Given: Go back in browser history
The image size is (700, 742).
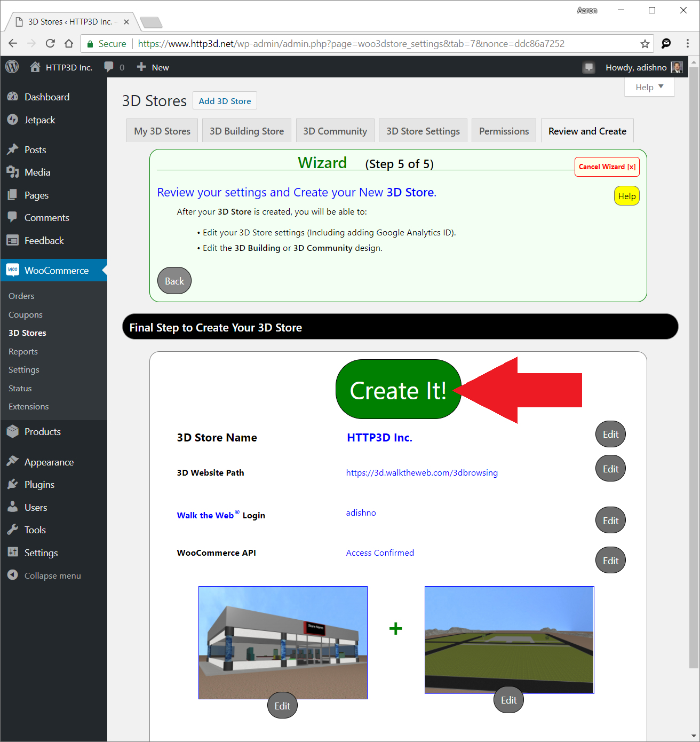Looking at the screenshot, I should [x=13, y=43].
